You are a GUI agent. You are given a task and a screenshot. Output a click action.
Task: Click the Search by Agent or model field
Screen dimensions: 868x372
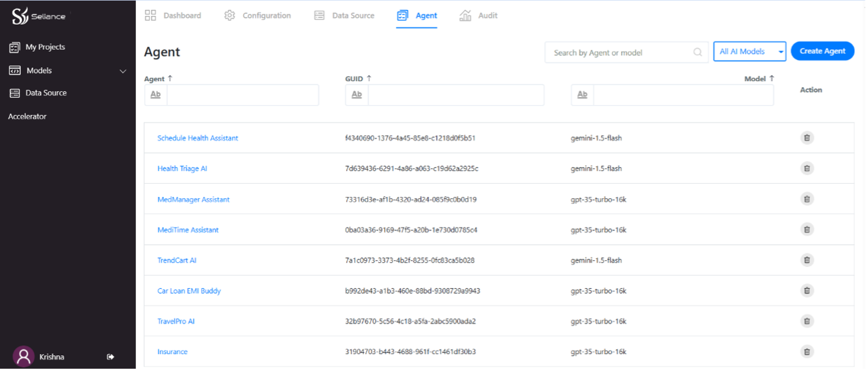pyautogui.click(x=619, y=53)
